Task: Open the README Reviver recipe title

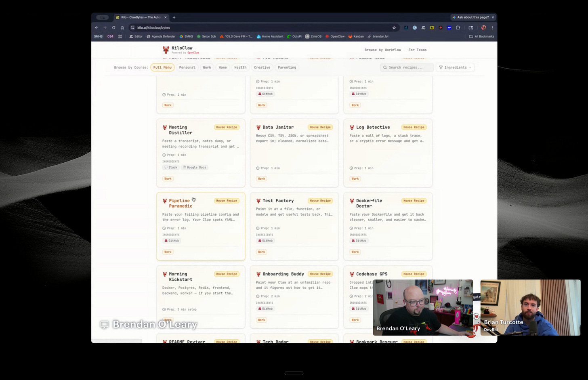Action: (x=187, y=341)
